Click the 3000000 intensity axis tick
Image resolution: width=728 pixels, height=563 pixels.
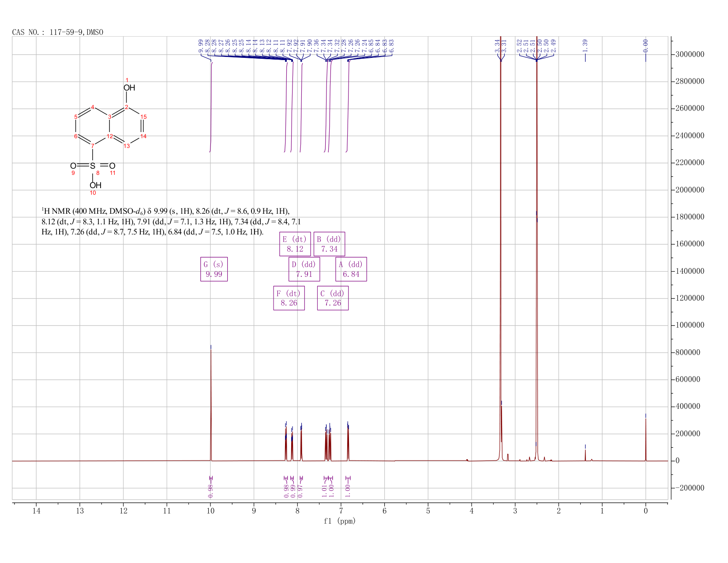pos(689,54)
